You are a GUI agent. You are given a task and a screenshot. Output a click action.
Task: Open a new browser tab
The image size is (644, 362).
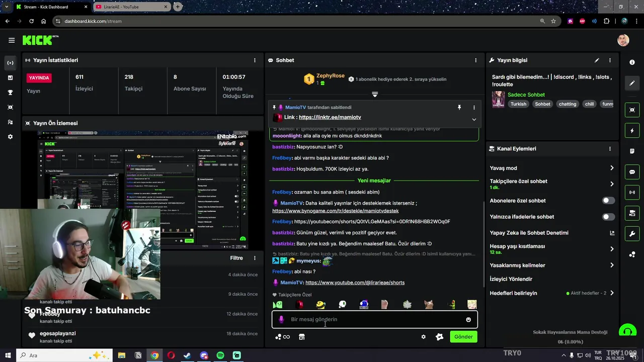pyautogui.click(x=178, y=7)
